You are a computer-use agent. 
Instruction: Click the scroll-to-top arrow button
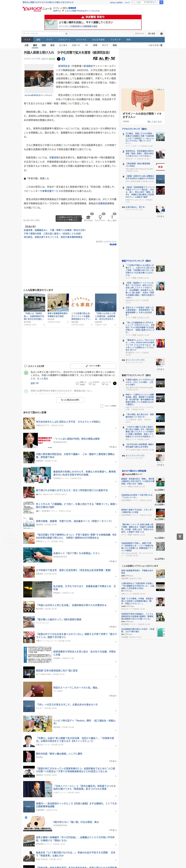(x=180, y=536)
